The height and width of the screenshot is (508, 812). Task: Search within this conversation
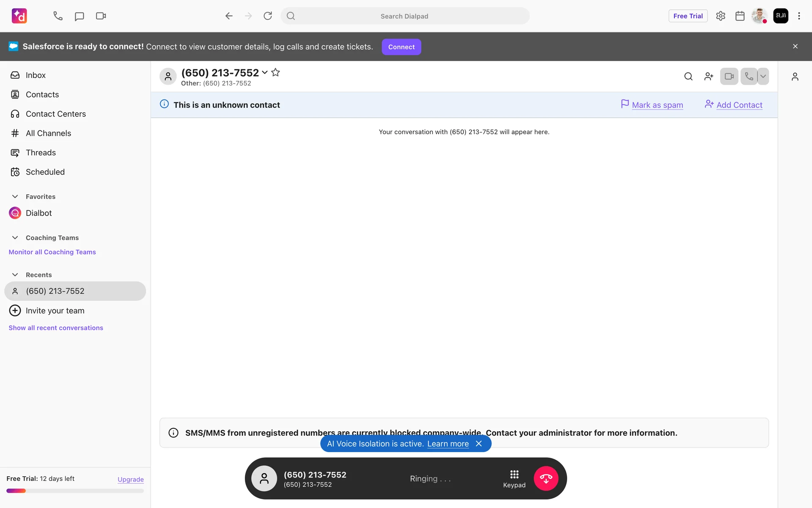[688, 77]
